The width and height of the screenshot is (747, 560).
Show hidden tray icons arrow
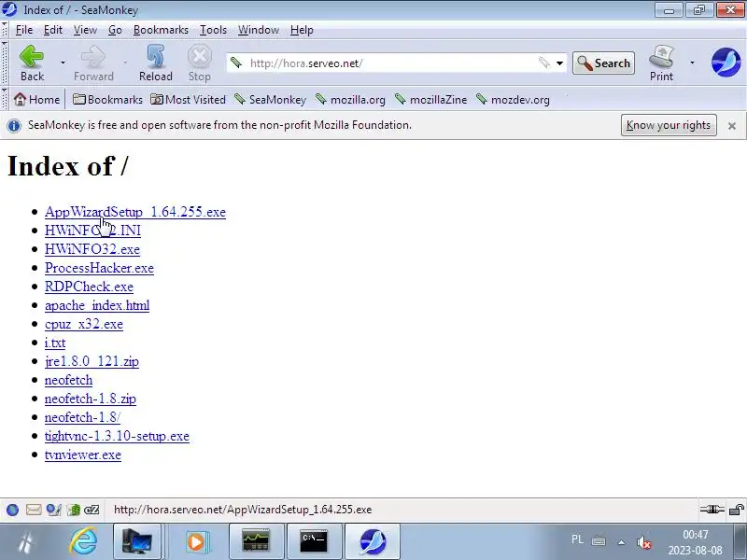coord(621,542)
